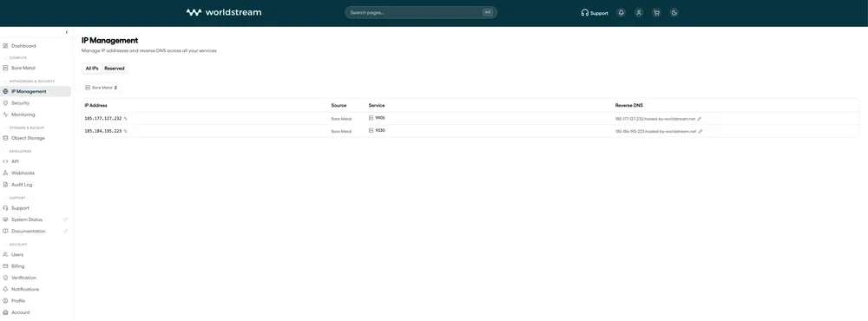Sort by IP Address column header
Screen dimensions: 868x321
95,105
